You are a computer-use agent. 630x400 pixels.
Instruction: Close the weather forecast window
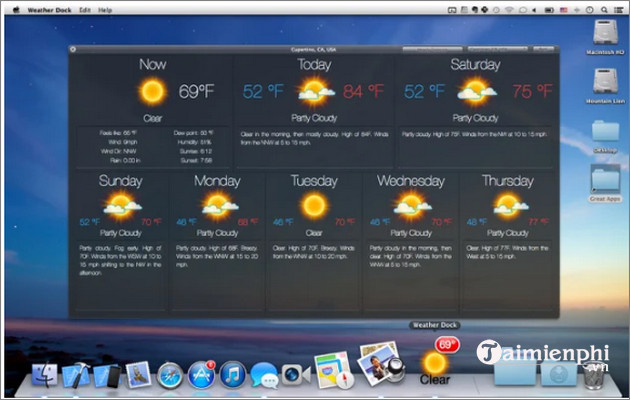click(73, 49)
